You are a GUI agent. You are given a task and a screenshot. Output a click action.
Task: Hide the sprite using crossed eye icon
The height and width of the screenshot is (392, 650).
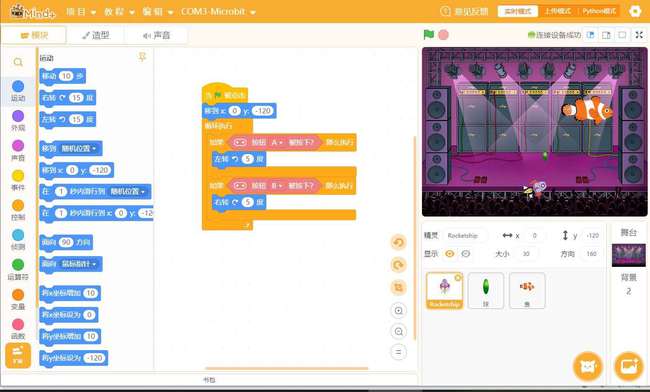pos(466,254)
